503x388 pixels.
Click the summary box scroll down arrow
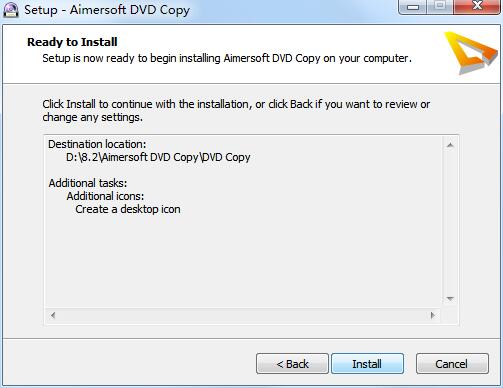(450, 299)
